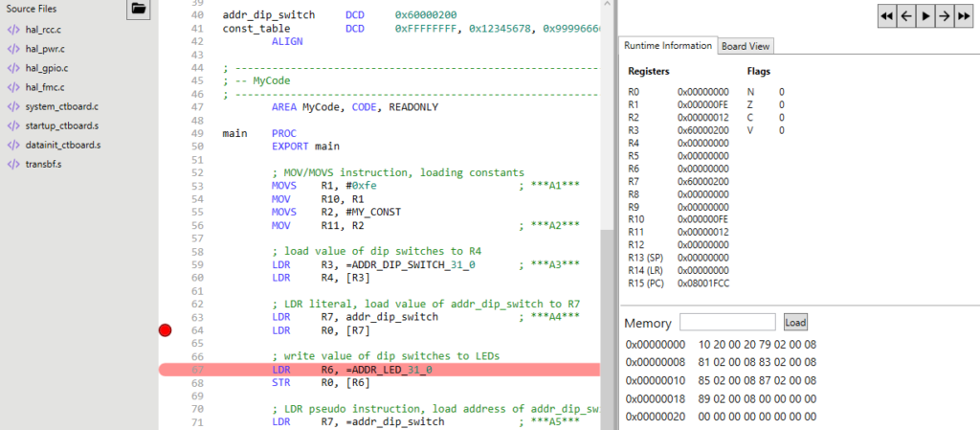The height and width of the screenshot is (430, 980).
Task: Select Runtime Information tab
Action: (x=667, y=46)
